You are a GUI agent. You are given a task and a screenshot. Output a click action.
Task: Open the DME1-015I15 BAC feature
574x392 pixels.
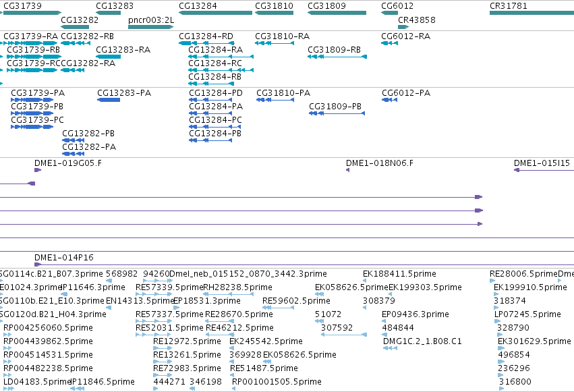click(544, 170)
